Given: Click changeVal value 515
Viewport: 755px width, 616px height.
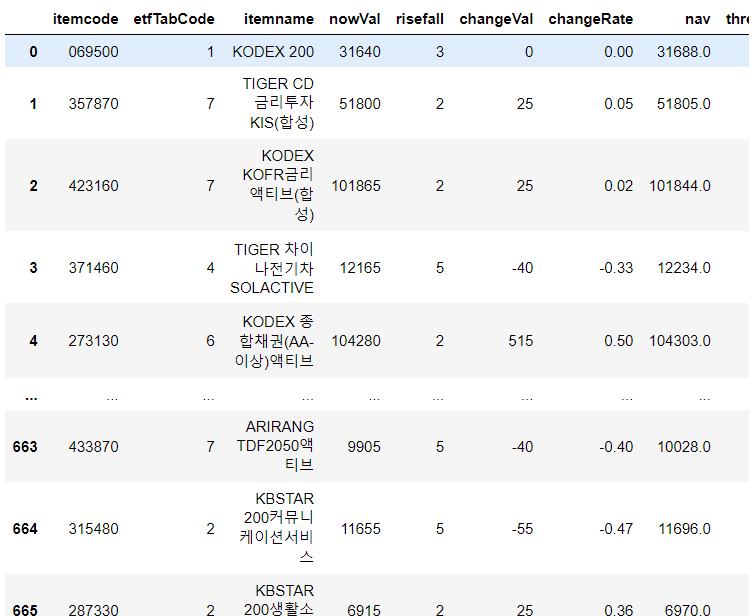Looking at the screenshot, I should [521, 341].
